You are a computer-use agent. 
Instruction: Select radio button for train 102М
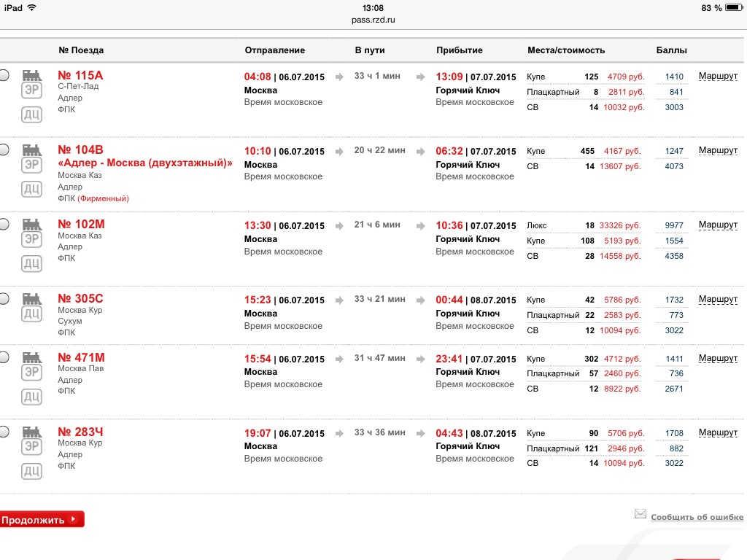4,224
